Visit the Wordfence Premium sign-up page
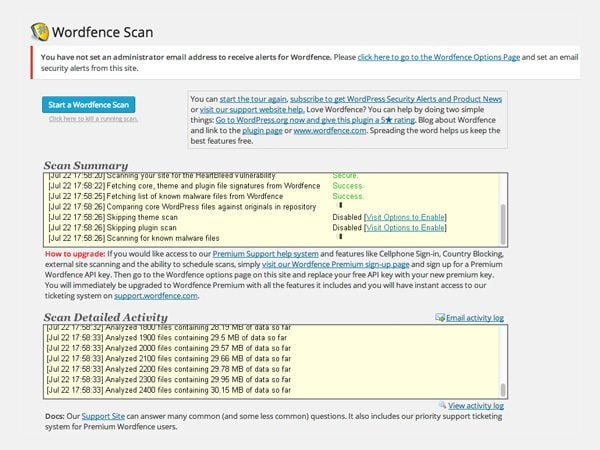Screen dimensions: 600x450 (336, 264)
